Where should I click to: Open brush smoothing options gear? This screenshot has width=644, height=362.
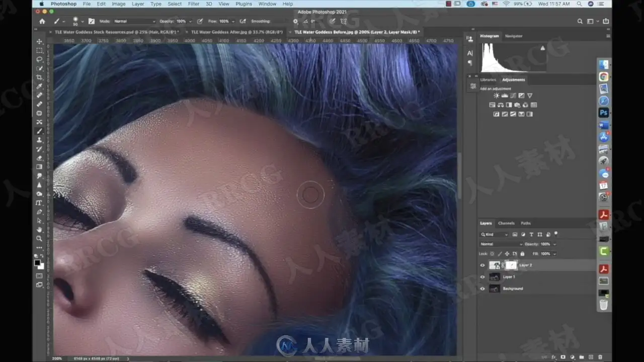[x=295, y=22]
